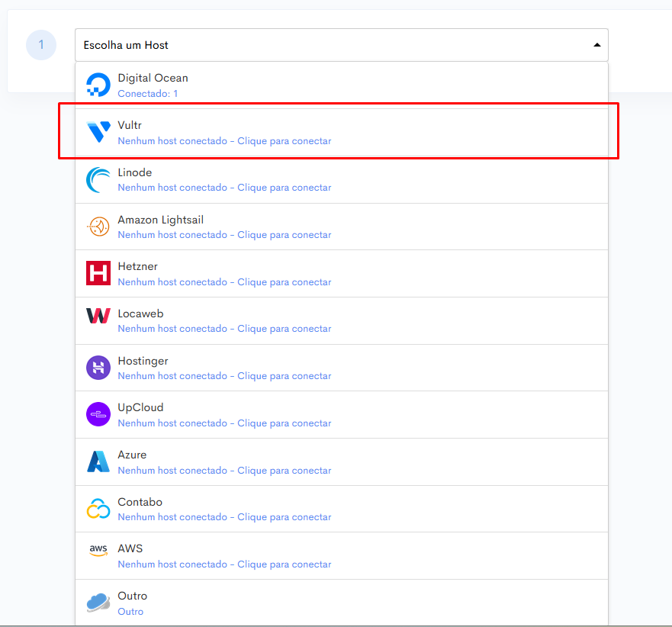Choose UpCloud host option

342,414
